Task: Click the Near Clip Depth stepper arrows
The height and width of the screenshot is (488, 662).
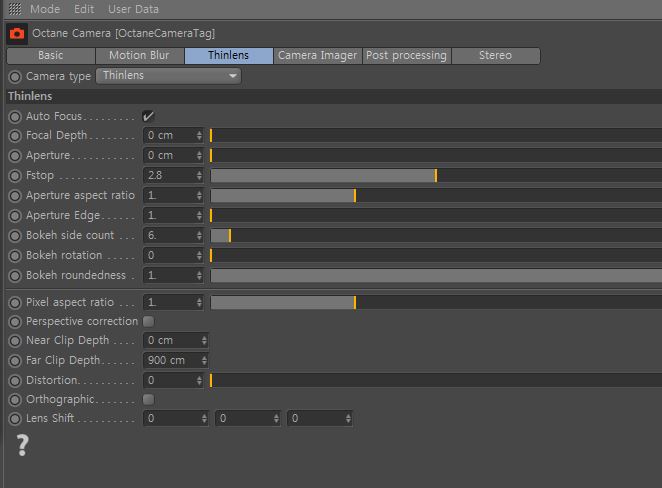Action: (204, 340)
